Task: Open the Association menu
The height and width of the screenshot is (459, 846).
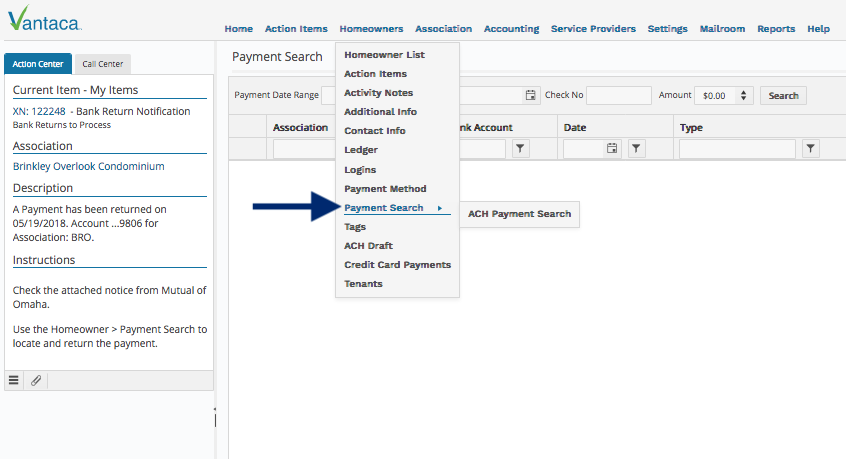Action: pos(444,29)
